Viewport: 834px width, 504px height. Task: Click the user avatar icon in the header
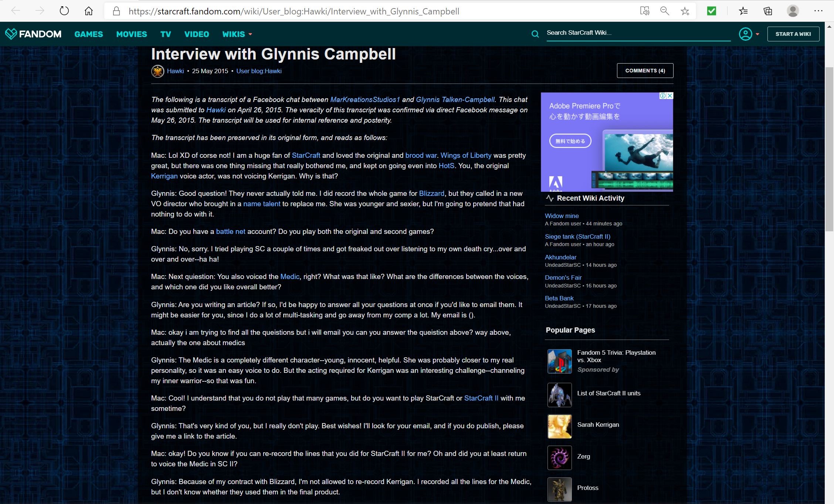point(745,34)
